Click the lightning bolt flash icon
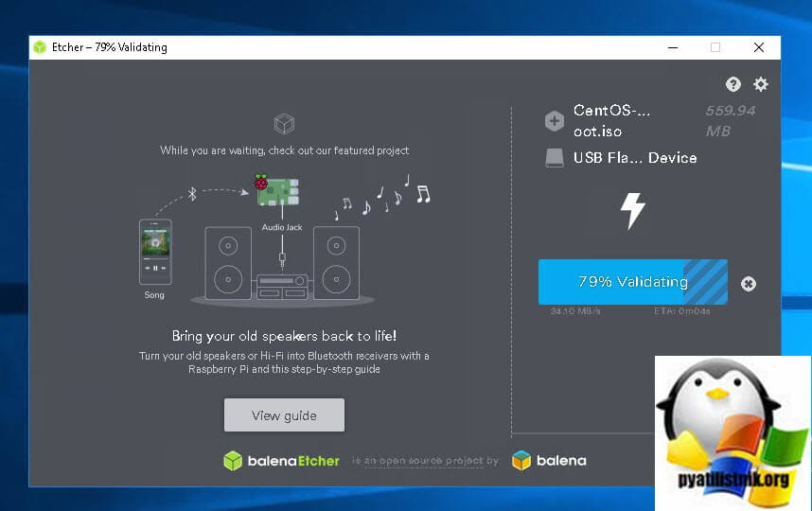 click(x=632, y=210)
